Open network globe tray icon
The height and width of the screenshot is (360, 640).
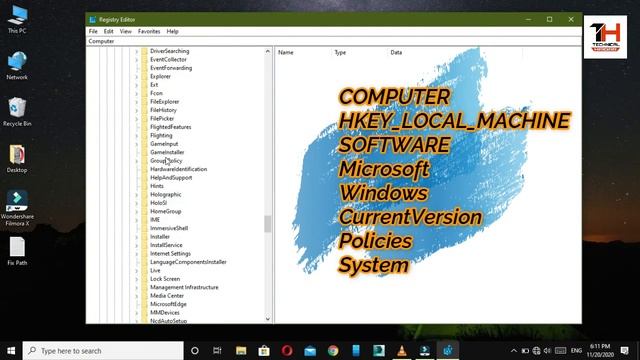[536, 351]
